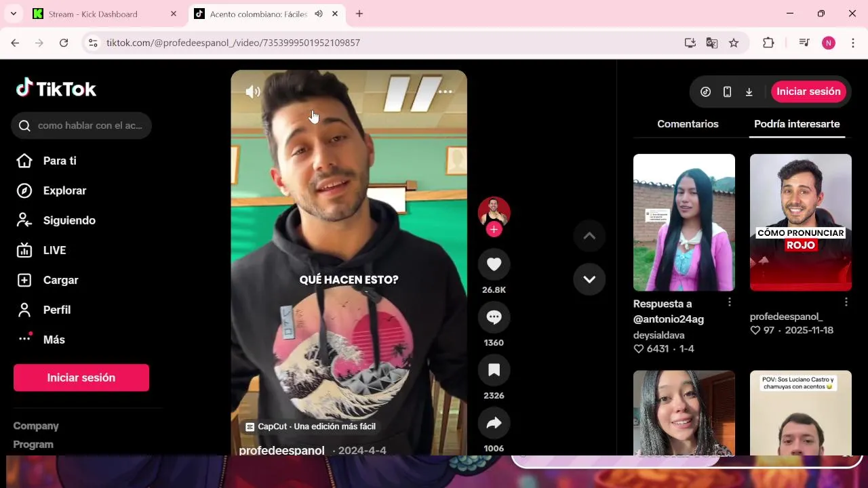Image resolution: width=868 pixels, height=488 pixels.
Task: Open the Chrome profile avatar N
Action: click(829, 43)
